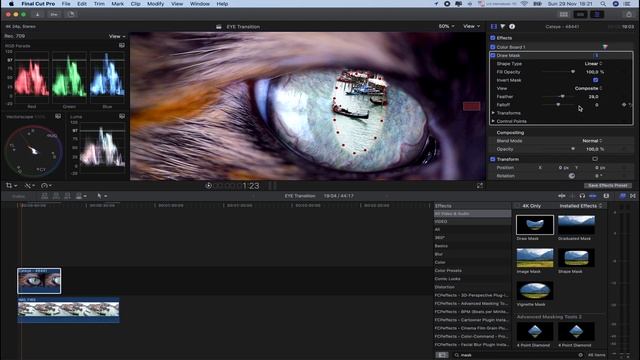Open the Select tool arrow dropdown
The image size is (640, 360).
point(102,196)
